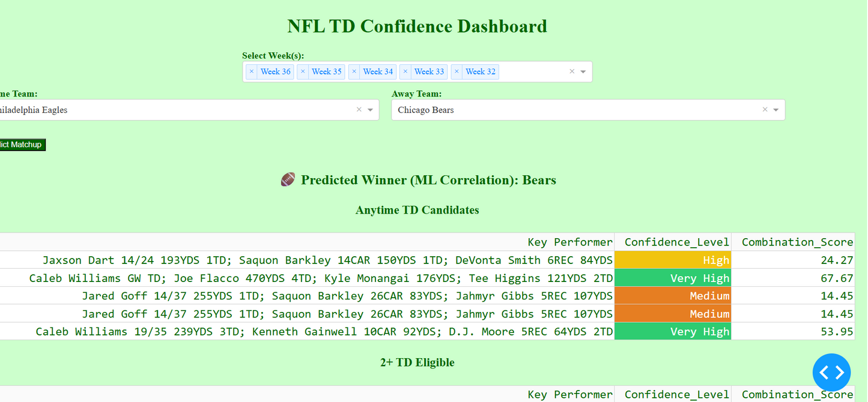Screen dimensions: 868x402
Task: Select the High confidence cell in Jaxson Dart row
Action: click(x=672, y=260)
